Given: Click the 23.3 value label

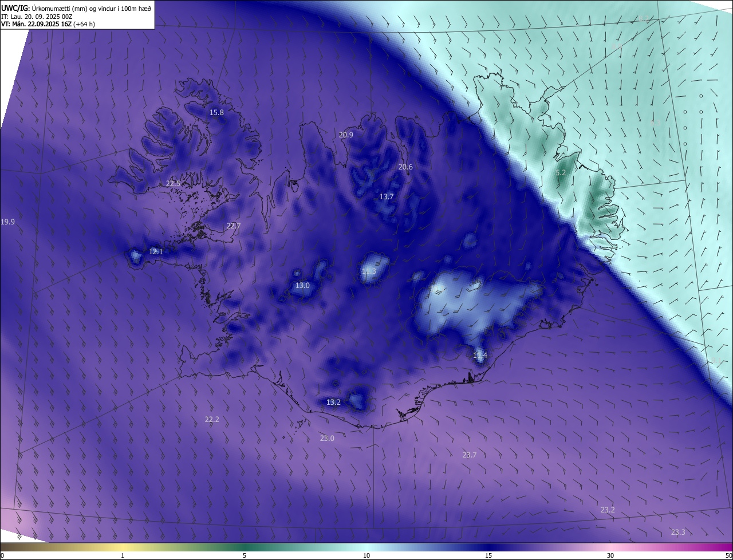Looking at the screenshot, I should [x=678, y=533].
